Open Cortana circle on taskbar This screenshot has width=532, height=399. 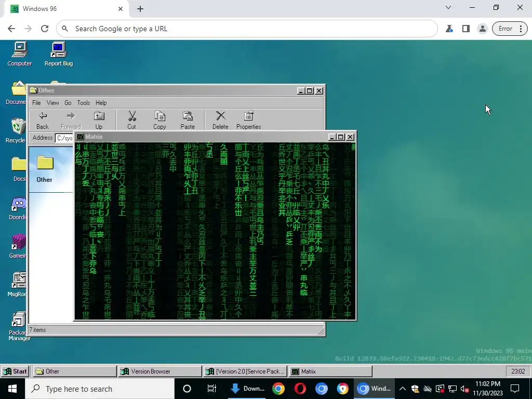pyautogui.click(x=187, y=389)
